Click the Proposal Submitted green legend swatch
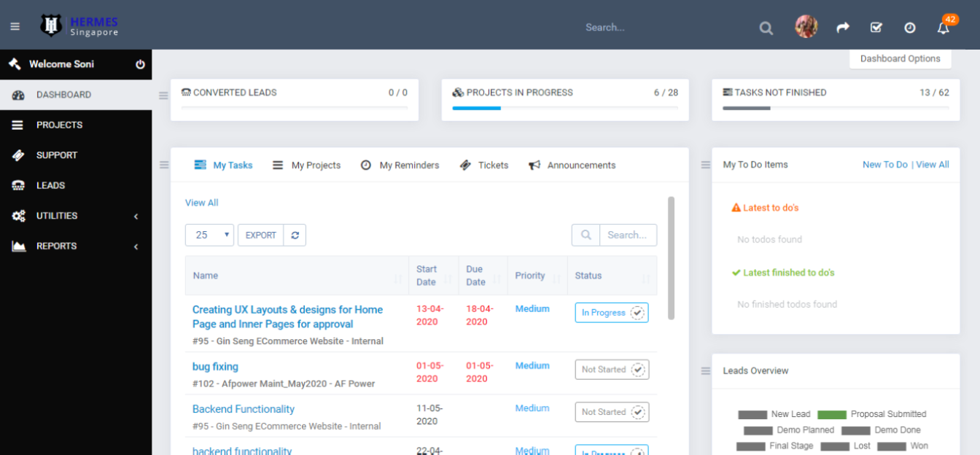980x455 pixels. tap(831, 414)
